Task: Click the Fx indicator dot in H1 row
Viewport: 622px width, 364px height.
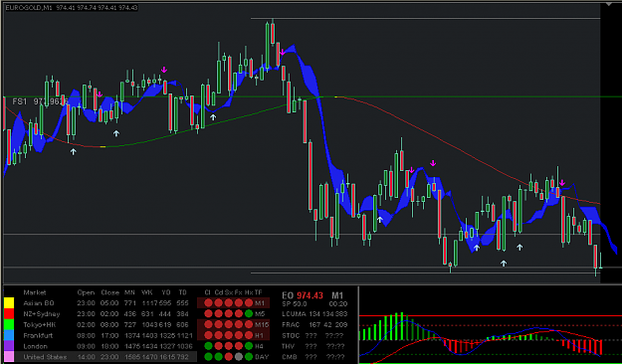Action: 239,335
